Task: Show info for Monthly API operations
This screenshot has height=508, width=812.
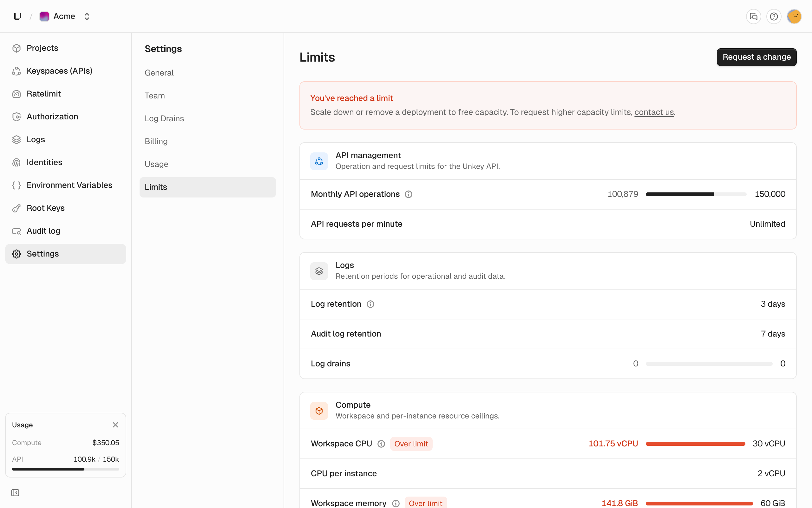Action: 408,194
